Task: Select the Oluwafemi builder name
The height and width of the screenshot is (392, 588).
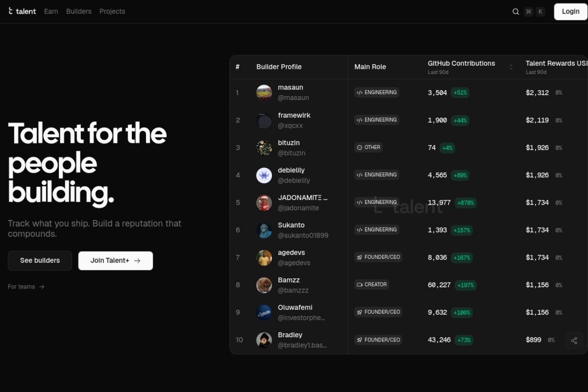Action: pos(295,307)
